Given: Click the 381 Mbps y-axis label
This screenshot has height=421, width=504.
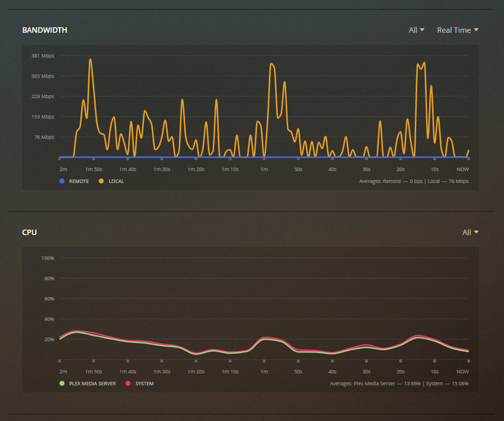Looking at the screenshot, I should pos(43,56).
